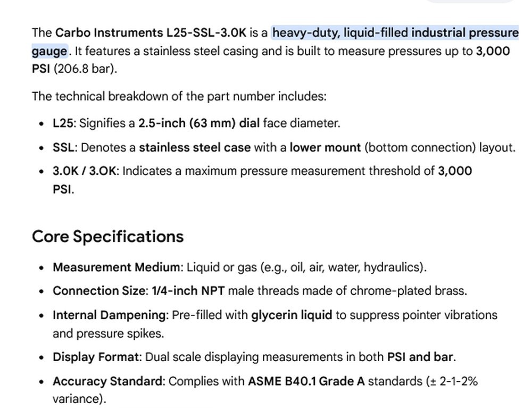Click the "Internal Dampening" label
Image resolution: width=532 pixels, height=417 pixels.
click(x=109, y=315)
